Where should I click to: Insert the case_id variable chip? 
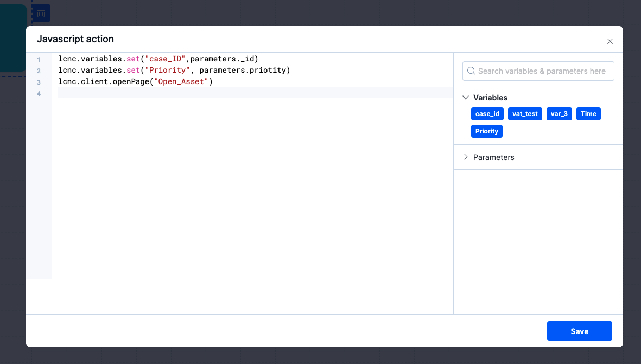pos(487,114)
